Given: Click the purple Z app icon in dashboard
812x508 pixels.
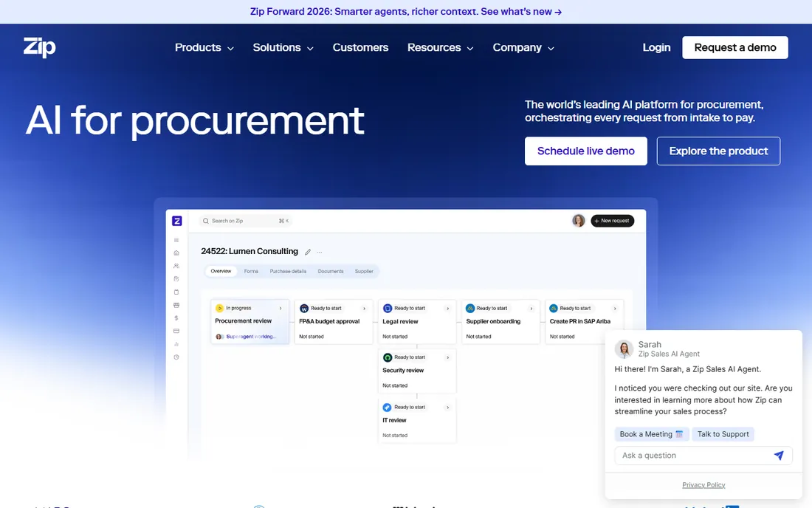Looking at the screenshot, I should pos(176,221).
